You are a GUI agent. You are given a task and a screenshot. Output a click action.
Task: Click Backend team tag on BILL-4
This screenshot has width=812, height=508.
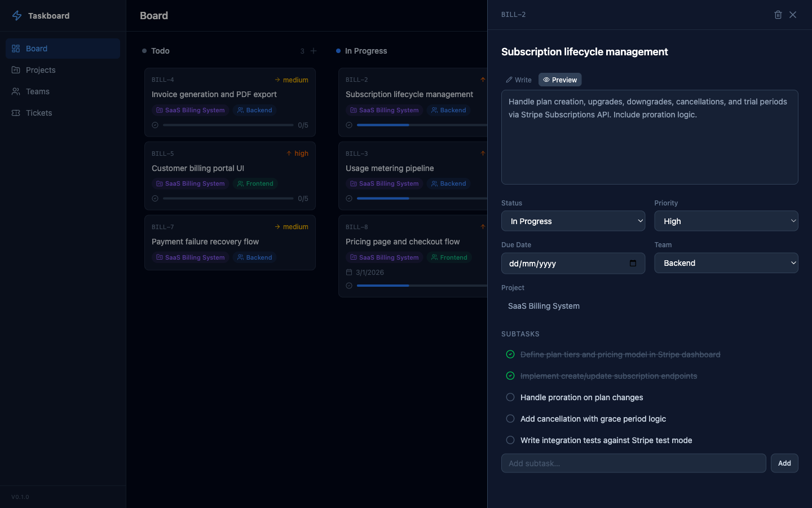tap(254, 110)
